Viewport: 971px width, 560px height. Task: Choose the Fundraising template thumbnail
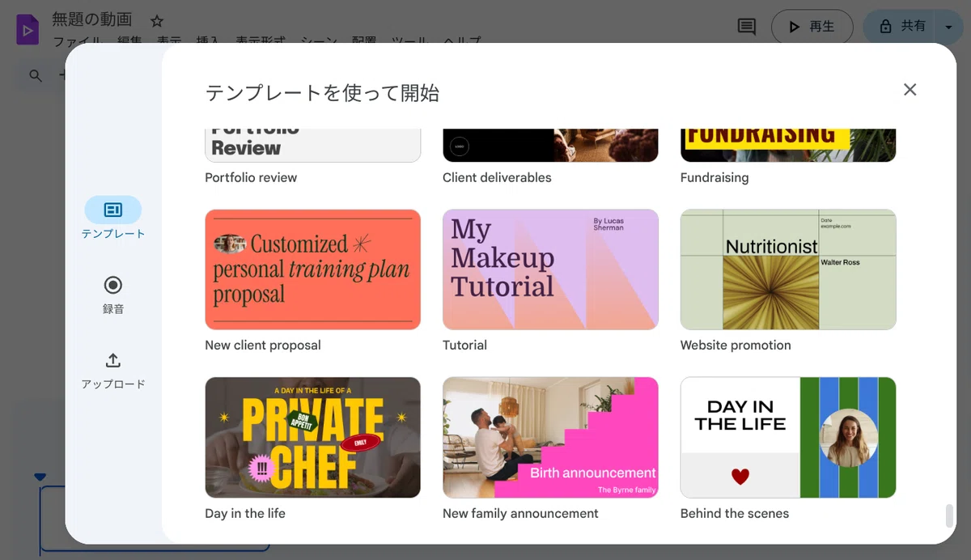coord(788,146)
